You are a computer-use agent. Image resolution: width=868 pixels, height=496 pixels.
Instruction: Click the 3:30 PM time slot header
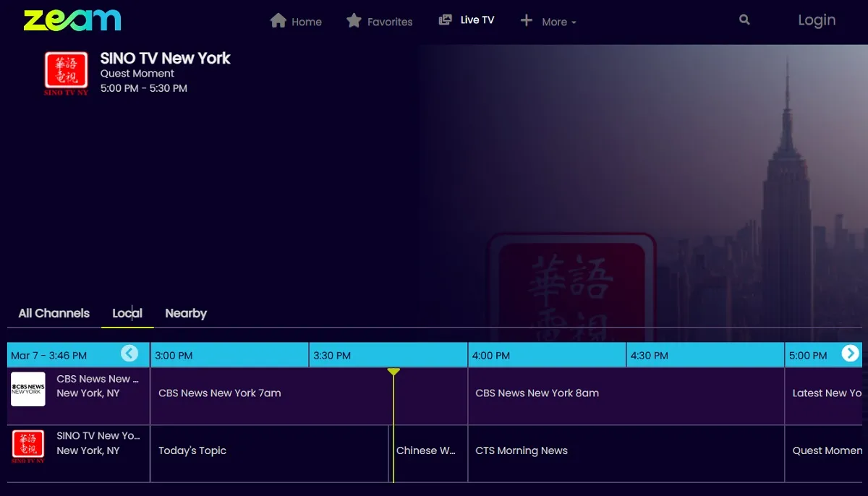[388, 355]
